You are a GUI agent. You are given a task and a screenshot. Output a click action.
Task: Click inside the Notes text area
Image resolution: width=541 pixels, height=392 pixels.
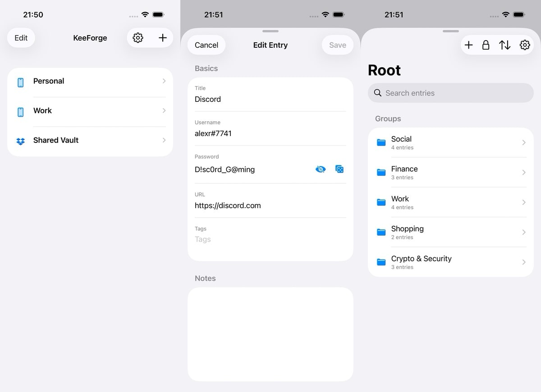(270, 334)
